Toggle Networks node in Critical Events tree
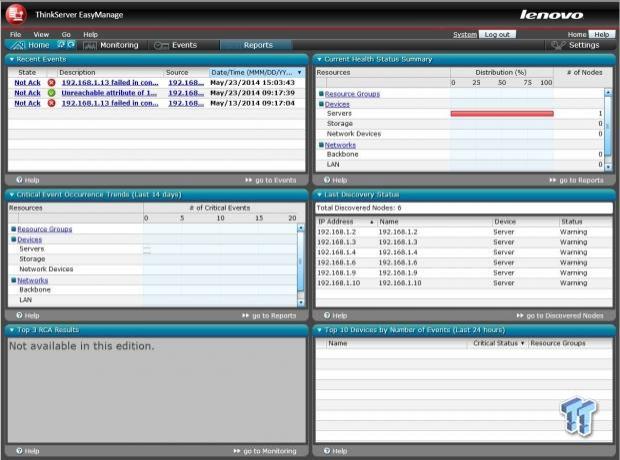Screen dimensions: 620x460 pyautogui.click(x=13, y=280)
